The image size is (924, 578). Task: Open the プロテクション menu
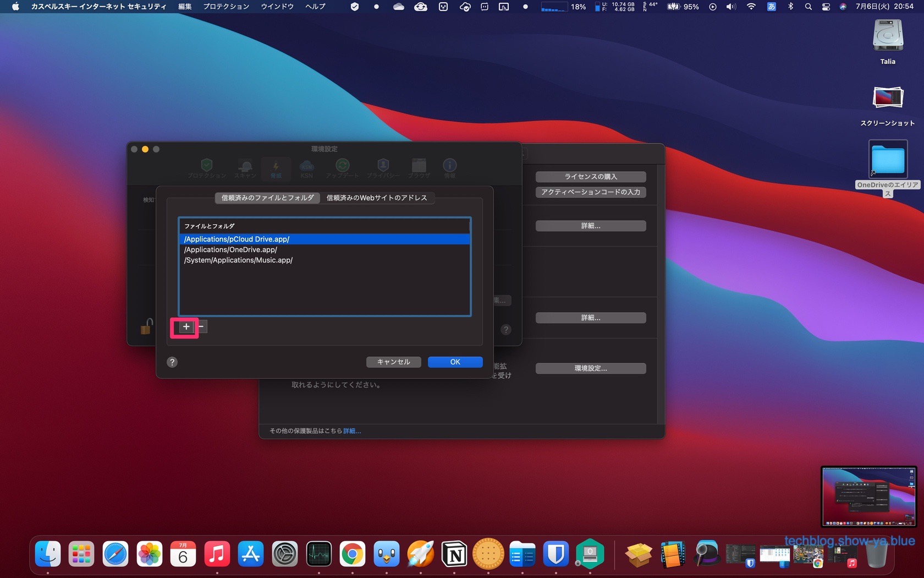(226, 7)
